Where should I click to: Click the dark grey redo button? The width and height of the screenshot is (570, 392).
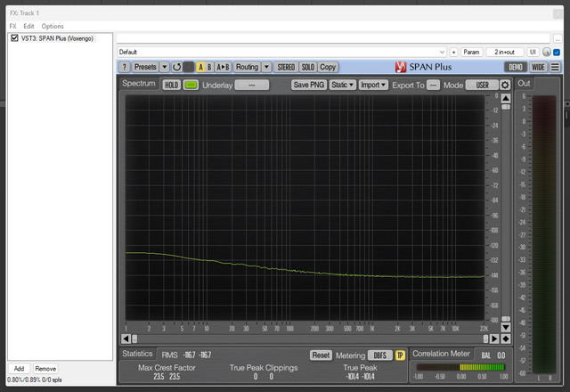[x=188, y=67]
